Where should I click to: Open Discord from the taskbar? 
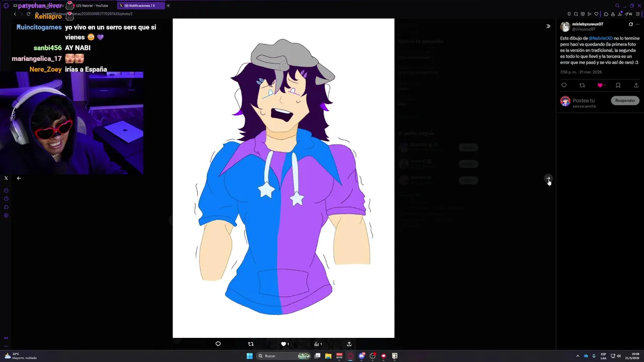coord(361,356)
